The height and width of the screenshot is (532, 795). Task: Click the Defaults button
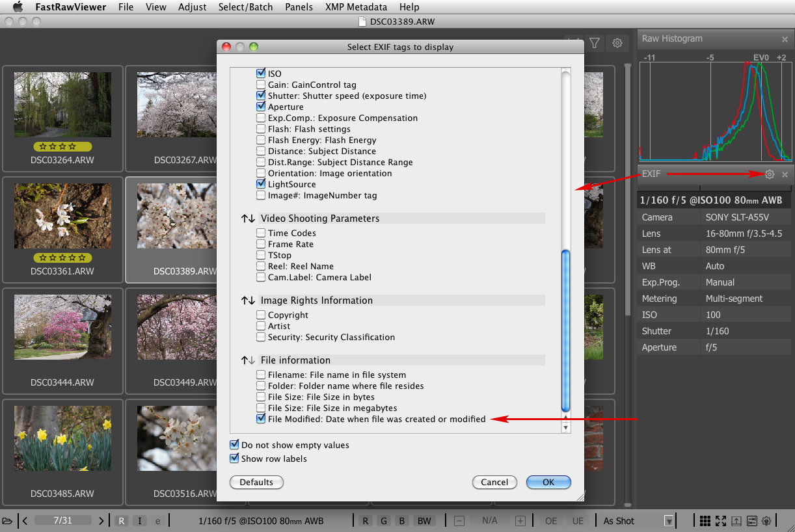click(x=256, y=483)
